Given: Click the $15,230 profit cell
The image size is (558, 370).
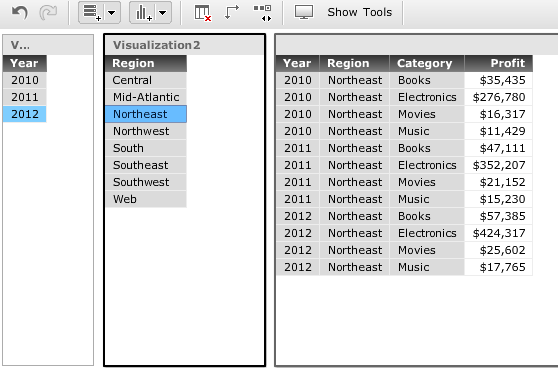Looking at the screenshot, I should coord(499,199).
